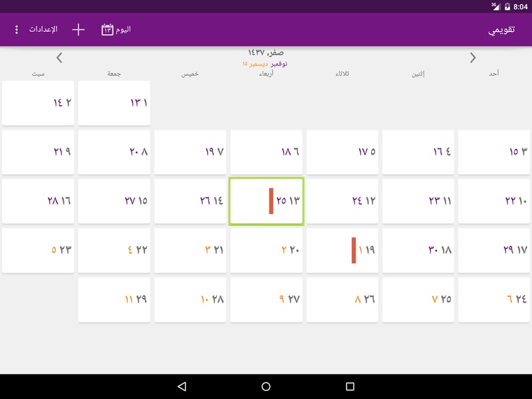Select the day cell for Safar ١٢
This screenshot has width=532, height=399.
tap(342, 201)
